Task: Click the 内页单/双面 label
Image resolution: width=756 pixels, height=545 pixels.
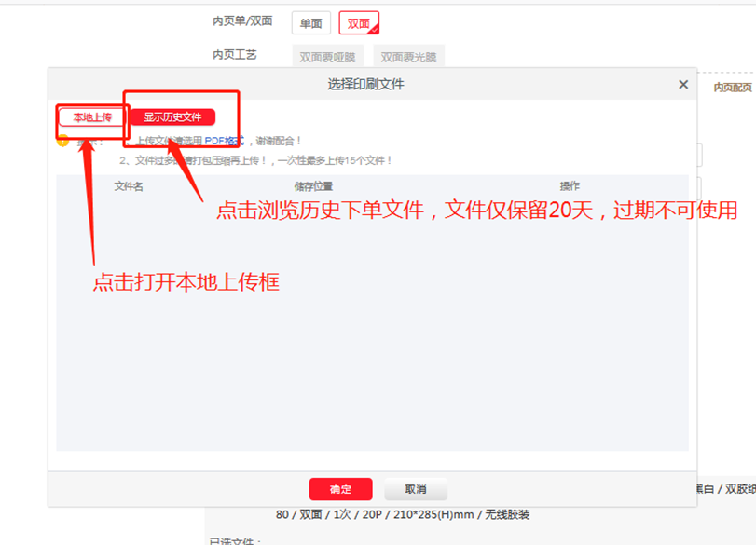Action: [x=242, y=20]
